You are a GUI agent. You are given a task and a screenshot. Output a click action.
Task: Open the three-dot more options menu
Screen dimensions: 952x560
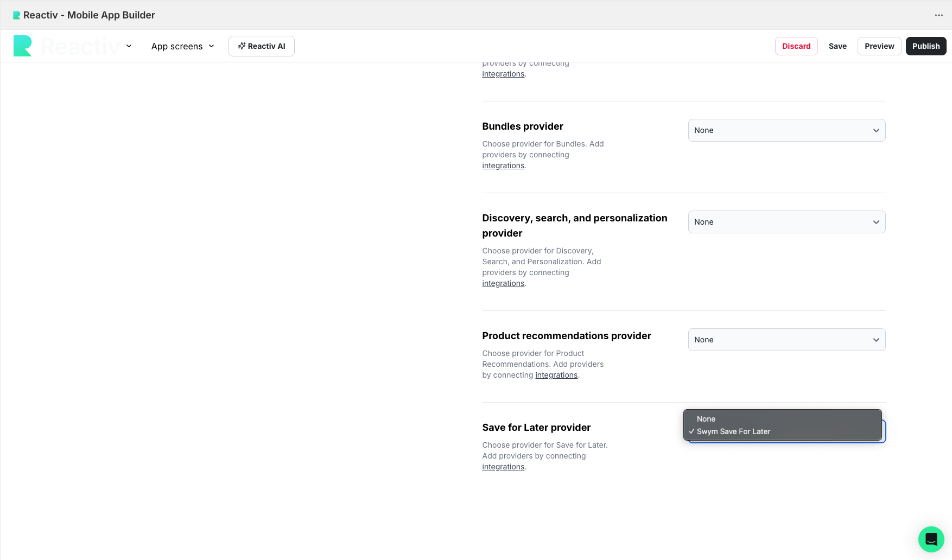point(938,15)
